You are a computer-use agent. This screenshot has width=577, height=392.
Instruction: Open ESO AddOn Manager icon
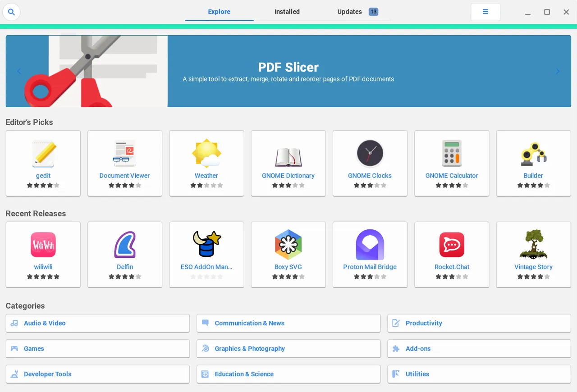(206, 244)
